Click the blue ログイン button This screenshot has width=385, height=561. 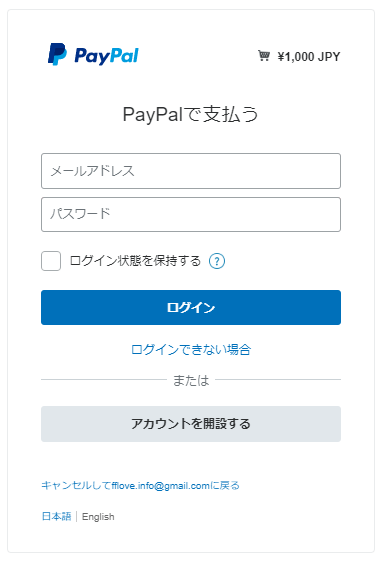pyautogui.click(x=191, y=308)
